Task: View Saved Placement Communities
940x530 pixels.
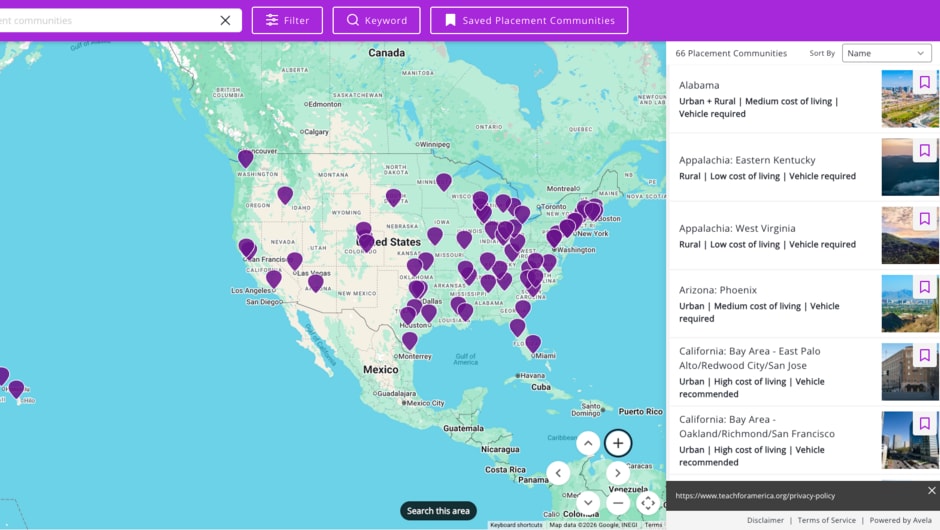Action: (x=529, y=20)
